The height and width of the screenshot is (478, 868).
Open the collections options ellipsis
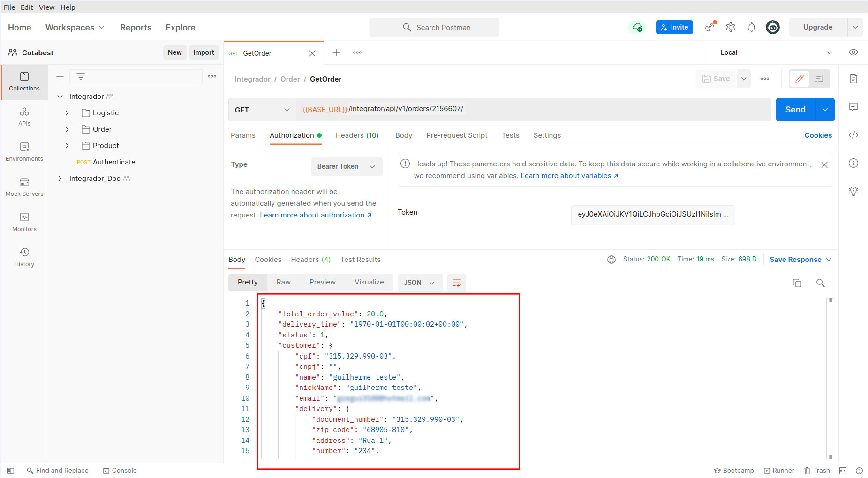pos(212,76)
